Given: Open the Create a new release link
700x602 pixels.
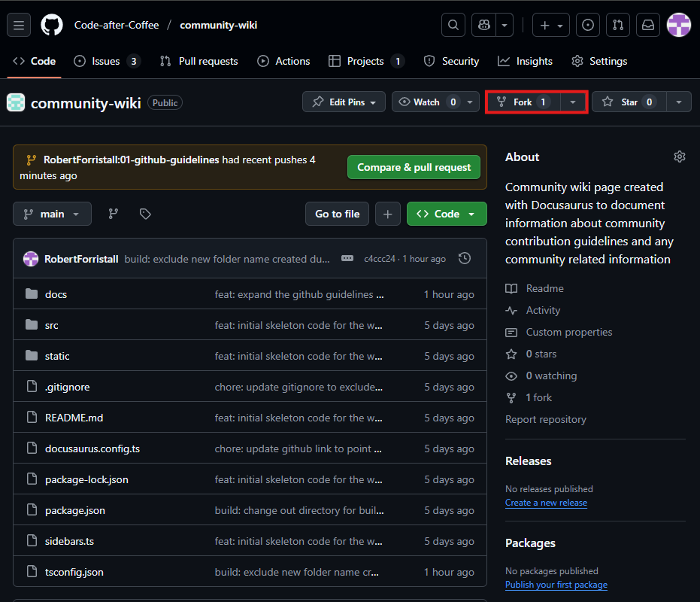Looking at the screenshot, I should pyautogui.click(x=546, y=503).
